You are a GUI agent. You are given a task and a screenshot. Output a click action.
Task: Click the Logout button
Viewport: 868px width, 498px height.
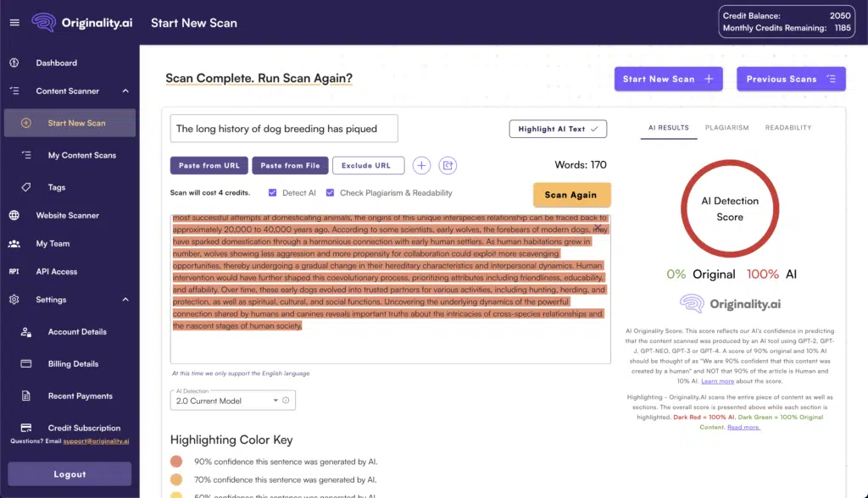(x=70, y=474)
